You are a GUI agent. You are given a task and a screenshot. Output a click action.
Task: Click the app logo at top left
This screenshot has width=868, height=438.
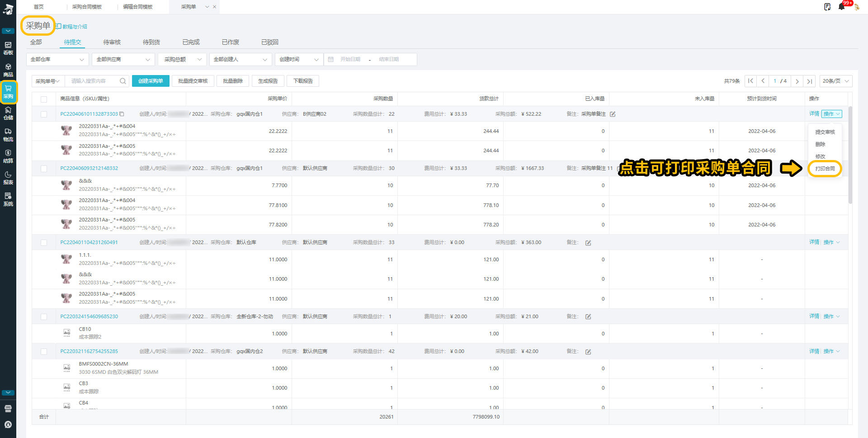pos(8,9)
